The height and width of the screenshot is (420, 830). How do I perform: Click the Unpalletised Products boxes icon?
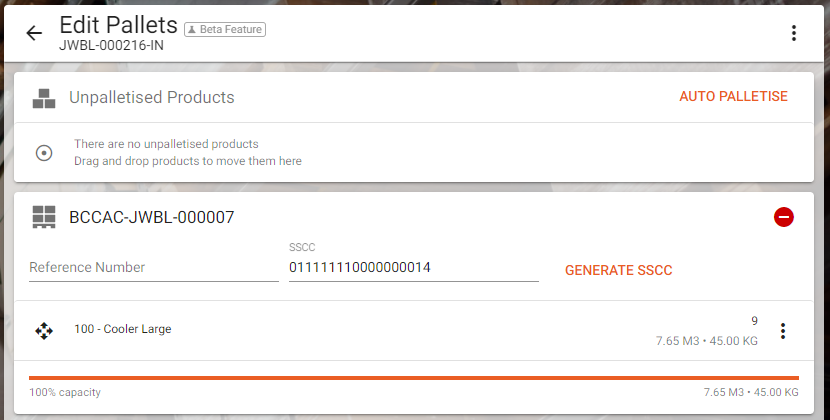point(44,98)
